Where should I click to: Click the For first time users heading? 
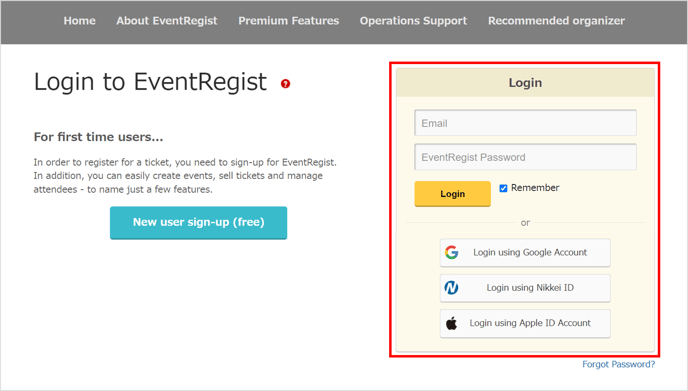click(98, 137)
